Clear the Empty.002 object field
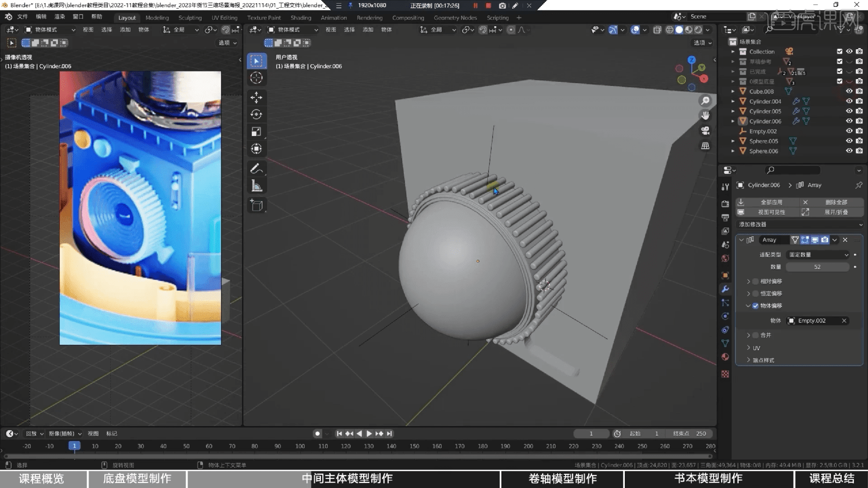The height and width of the screenshot is (488, 868). pyautogui.click(x=844, y=321)
